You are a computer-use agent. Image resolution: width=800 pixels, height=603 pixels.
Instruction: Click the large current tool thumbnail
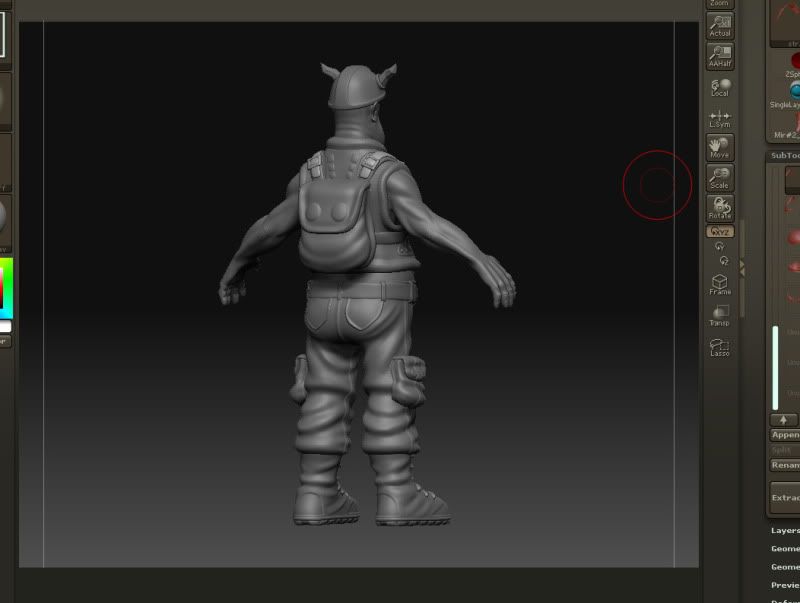(x=786, y=22)
